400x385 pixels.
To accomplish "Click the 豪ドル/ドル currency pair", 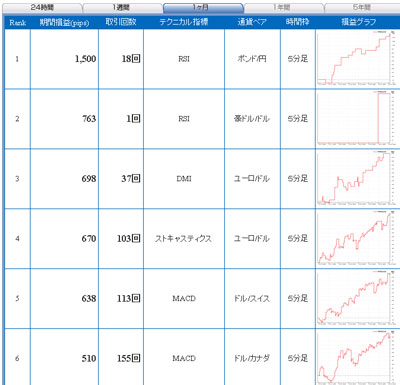I will click(252, 119).
